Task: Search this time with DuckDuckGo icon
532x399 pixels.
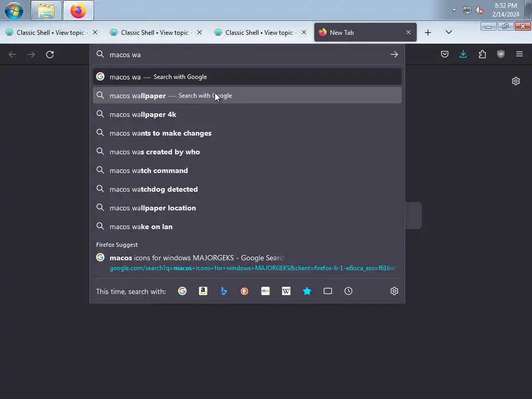Action: coord(244,291)
